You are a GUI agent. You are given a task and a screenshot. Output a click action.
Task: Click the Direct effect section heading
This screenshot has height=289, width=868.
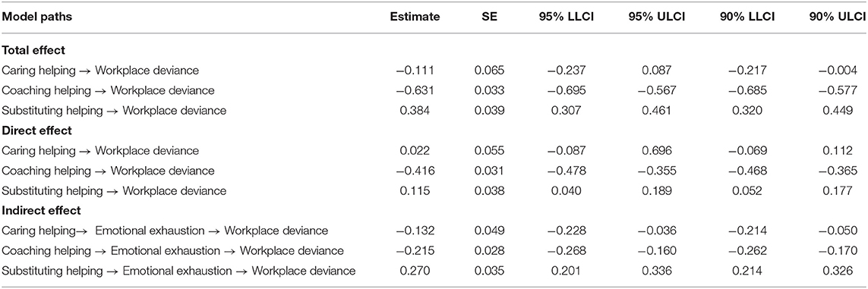36,130
